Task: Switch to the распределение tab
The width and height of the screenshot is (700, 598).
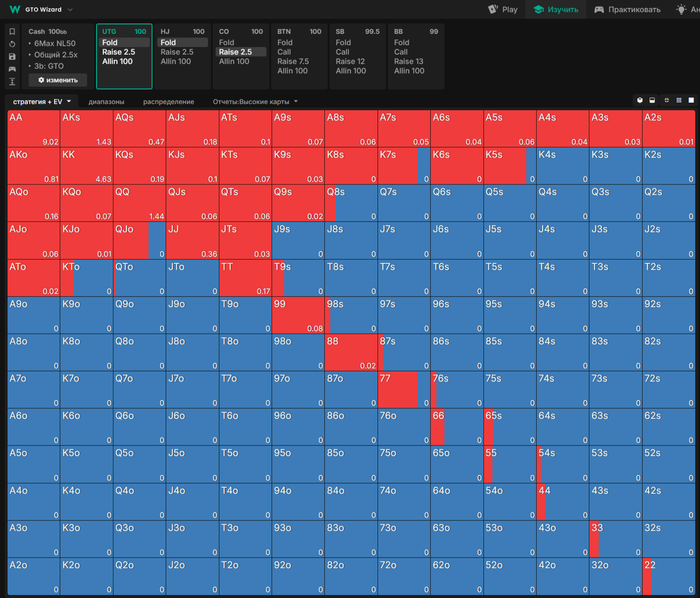Action: [x=168, y=102]
